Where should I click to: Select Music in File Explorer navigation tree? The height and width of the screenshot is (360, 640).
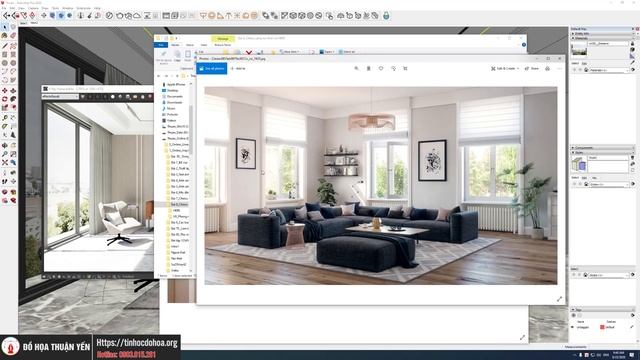pos(171,108)
